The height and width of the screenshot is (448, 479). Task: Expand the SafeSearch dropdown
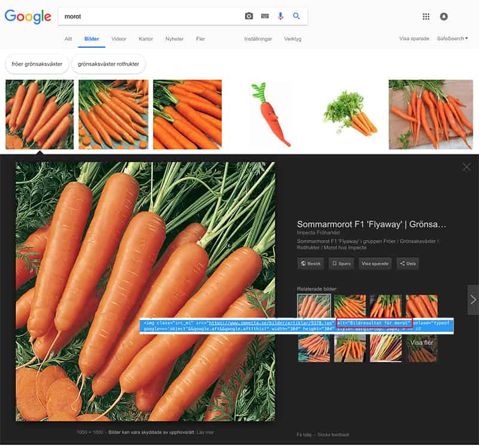[x=452, y=39]
